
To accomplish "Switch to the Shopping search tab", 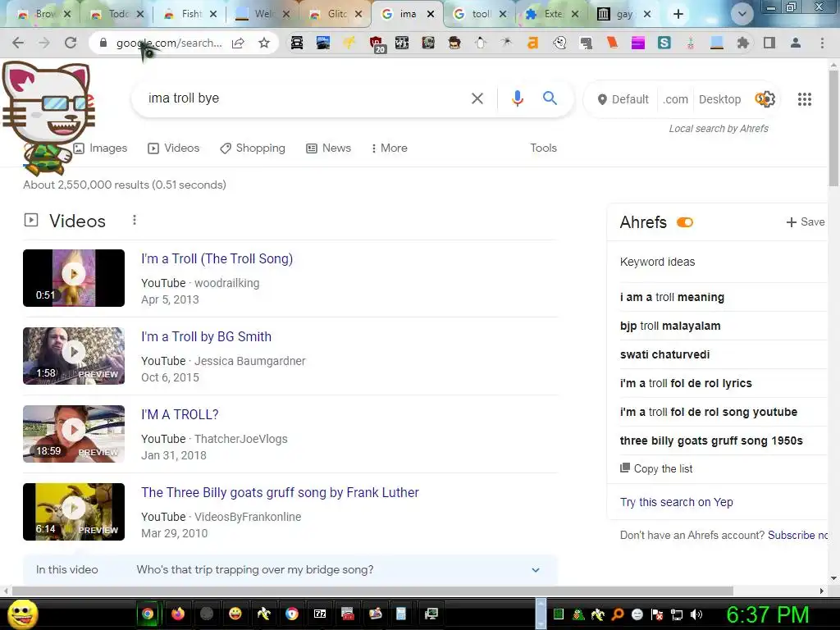I will pos(253,148).
